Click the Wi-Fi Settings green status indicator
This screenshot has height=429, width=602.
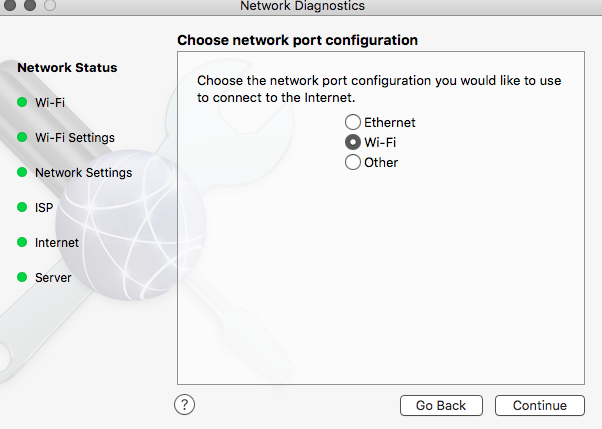pyautogui.click(x=21, y=137)
